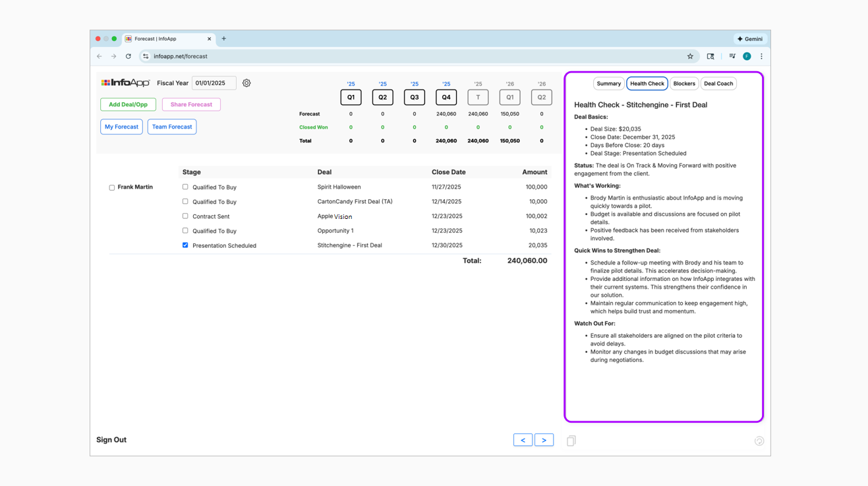This screenshot has height=486, width=868.
Task: Open a new browser tab
Action: click(224, 39)
